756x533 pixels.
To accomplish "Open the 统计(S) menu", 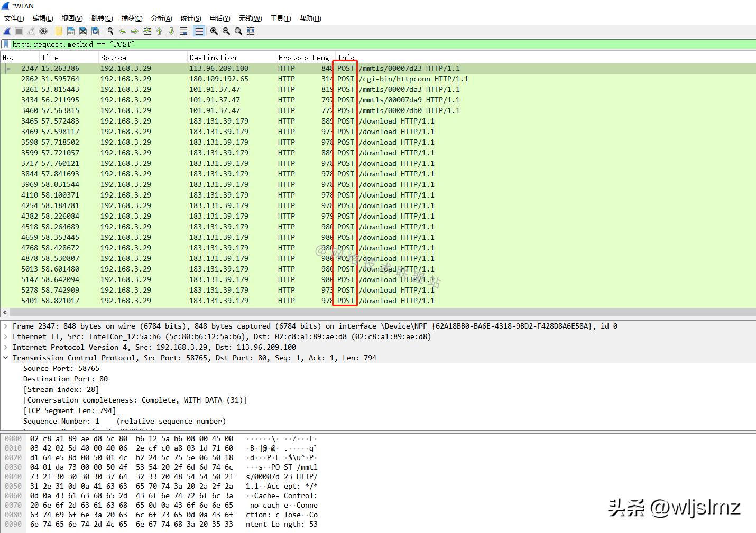I will point(190,18).
